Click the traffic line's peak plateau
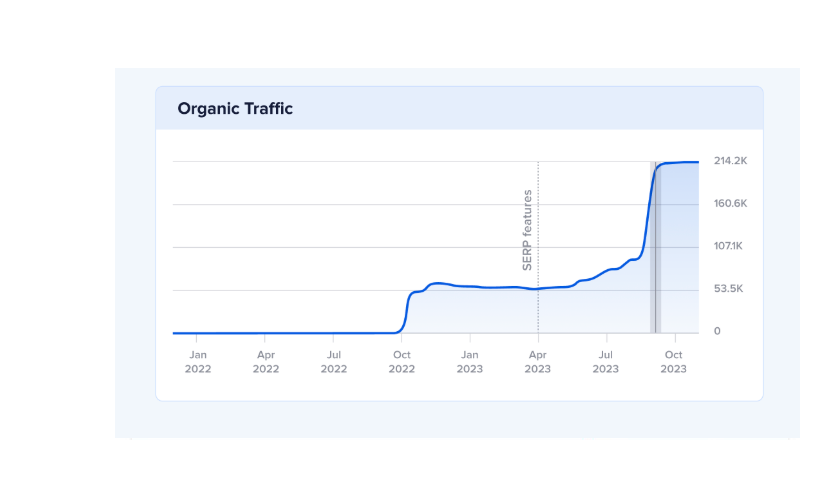The height and width of the screenshot is (480, 840). (680, 162)
